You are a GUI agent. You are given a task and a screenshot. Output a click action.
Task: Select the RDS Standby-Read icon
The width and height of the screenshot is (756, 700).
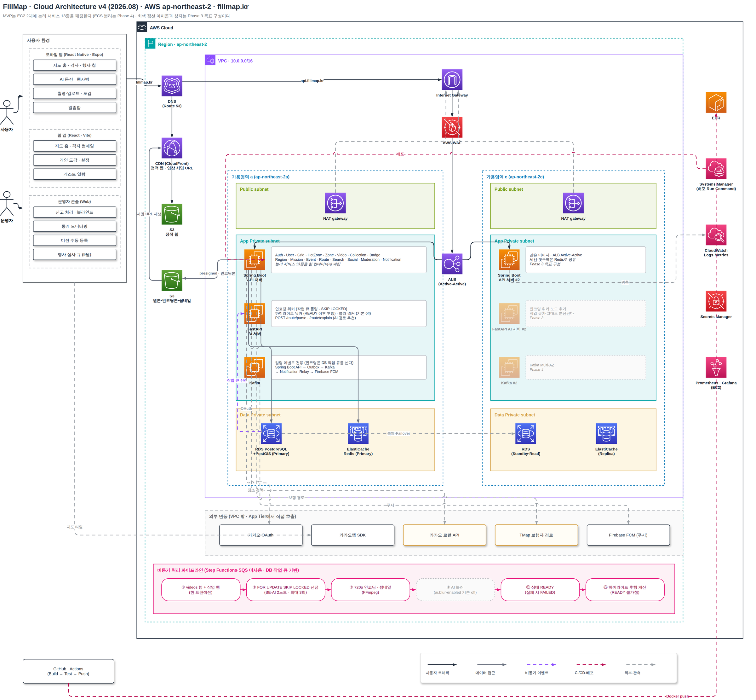[x=526, y=434]
